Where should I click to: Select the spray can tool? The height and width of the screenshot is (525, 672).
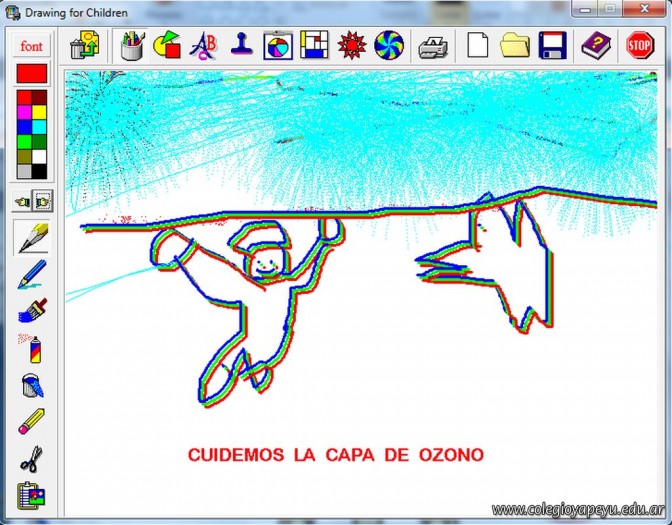point(31,348)
